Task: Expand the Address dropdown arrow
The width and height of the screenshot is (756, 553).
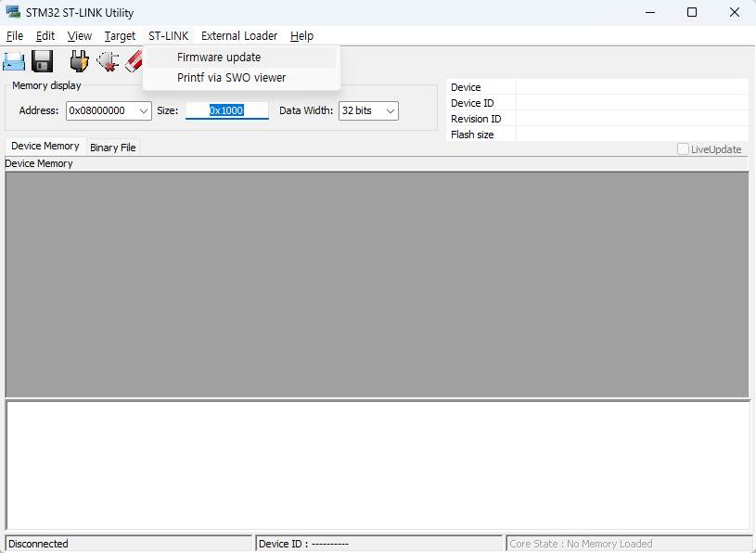Action: (144, 111)
